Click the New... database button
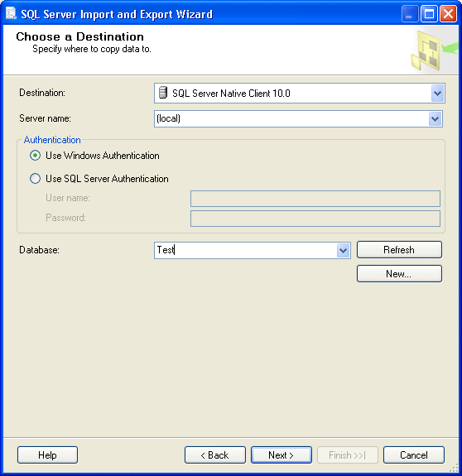 pyautogui.click(x=399, y=274)
